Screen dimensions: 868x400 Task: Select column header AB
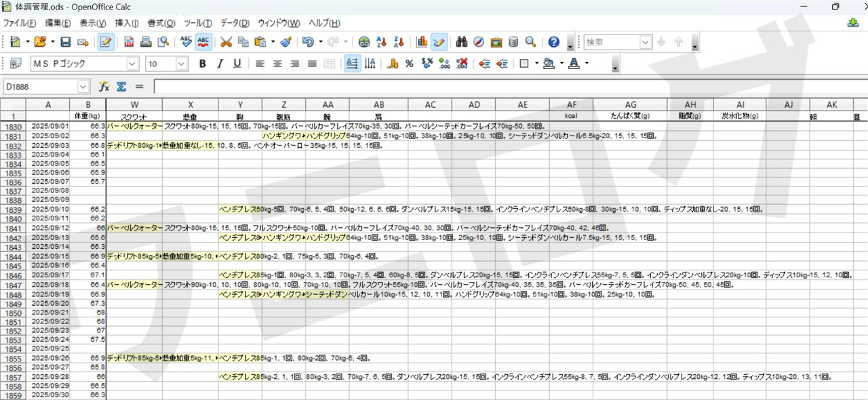[378, 105]
